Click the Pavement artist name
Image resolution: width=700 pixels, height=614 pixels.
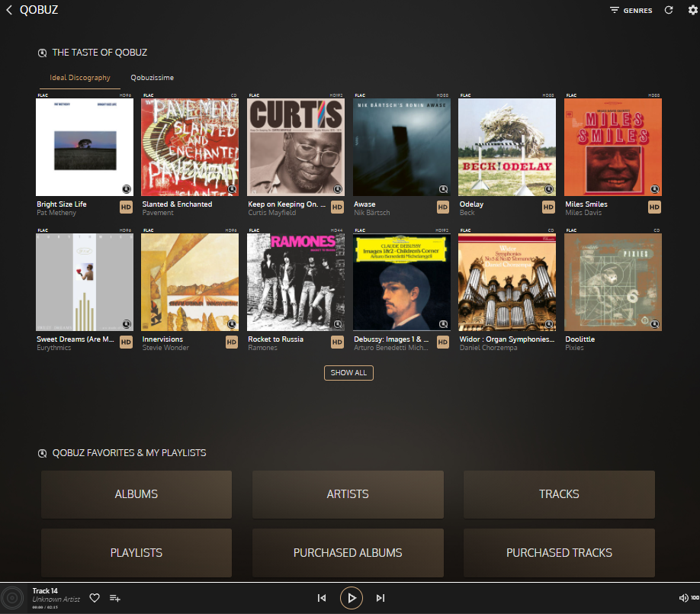pyautogui.click(x=158, y=213)
